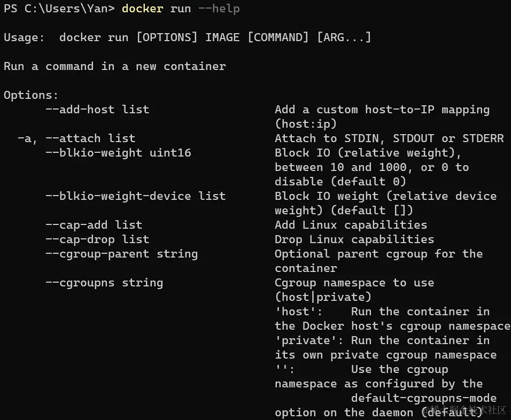The image size is (511, 420).
Task: Click the '(host:ip)' description text
Action: (305, 124)
